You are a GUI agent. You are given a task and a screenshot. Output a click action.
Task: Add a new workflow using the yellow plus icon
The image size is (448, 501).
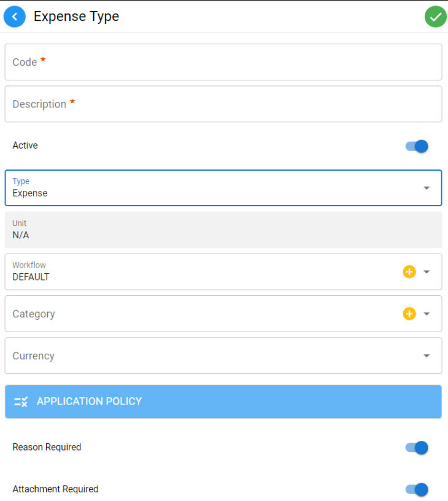(x=409, y=271)
